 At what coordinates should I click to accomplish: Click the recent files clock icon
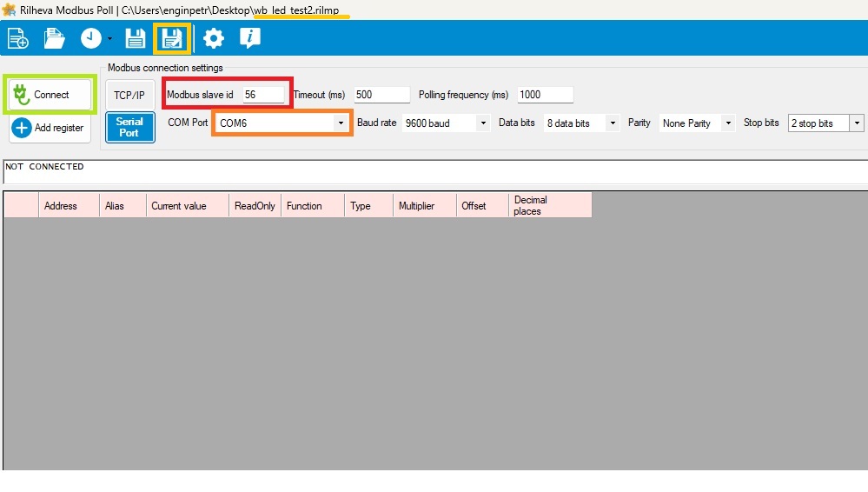pos(90,38)
